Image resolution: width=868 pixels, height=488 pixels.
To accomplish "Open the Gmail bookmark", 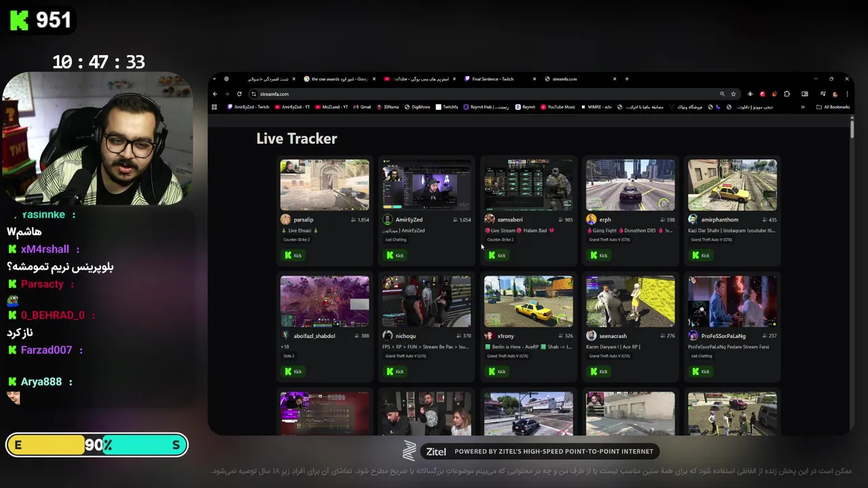I will 361,107.
